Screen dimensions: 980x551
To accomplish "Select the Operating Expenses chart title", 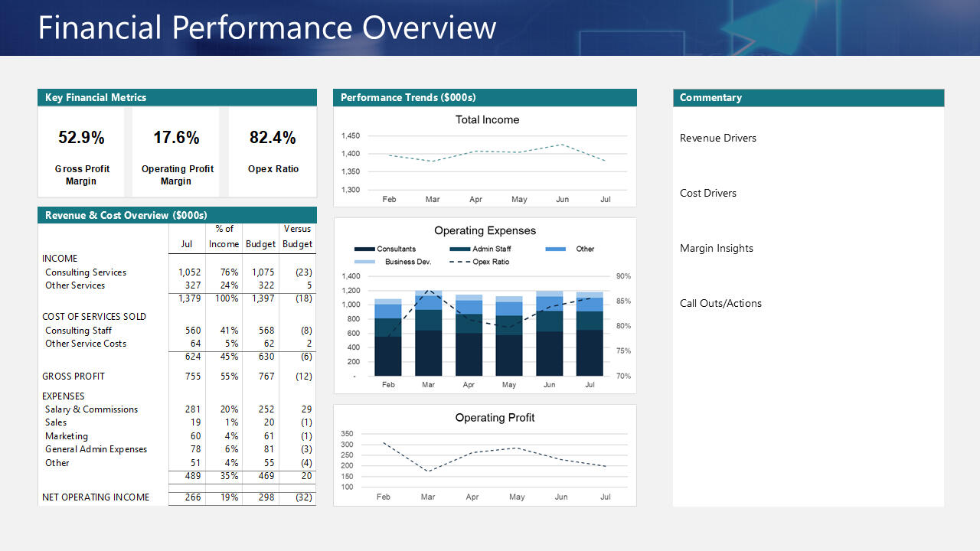I will point(485,230).
